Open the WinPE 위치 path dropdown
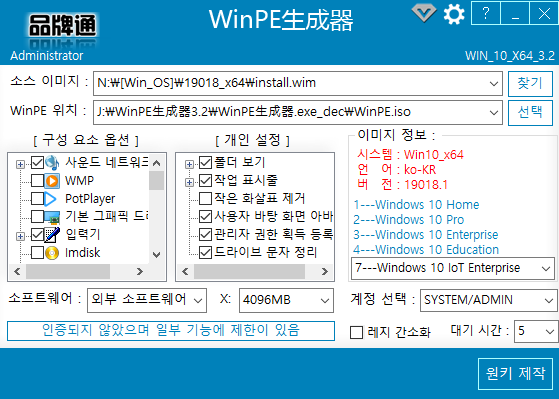This screenshot has height=399, width=559. click(x=493, y=113)
